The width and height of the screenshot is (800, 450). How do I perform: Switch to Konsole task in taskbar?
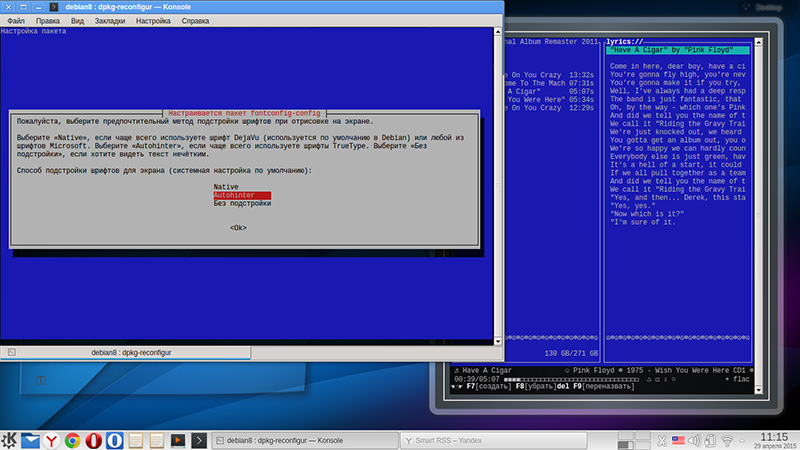[305, 440]
